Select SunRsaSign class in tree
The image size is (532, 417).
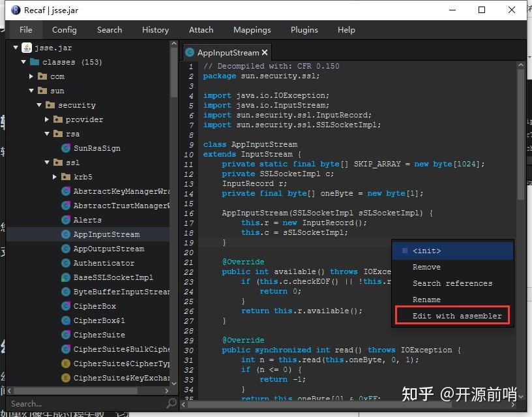click(x=96, y=148)
